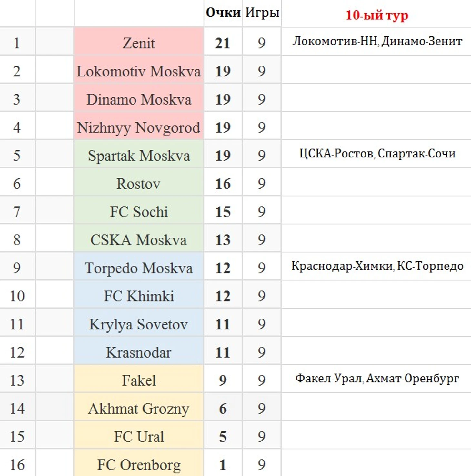
Task: Select the FC Khimki cell
Action: pos(139,296)
